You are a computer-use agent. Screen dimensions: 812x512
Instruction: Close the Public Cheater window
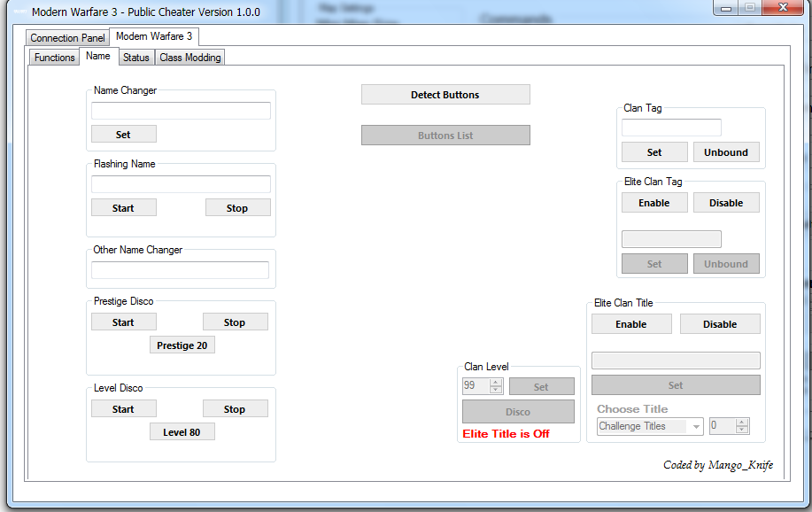(x=783, y=7)
